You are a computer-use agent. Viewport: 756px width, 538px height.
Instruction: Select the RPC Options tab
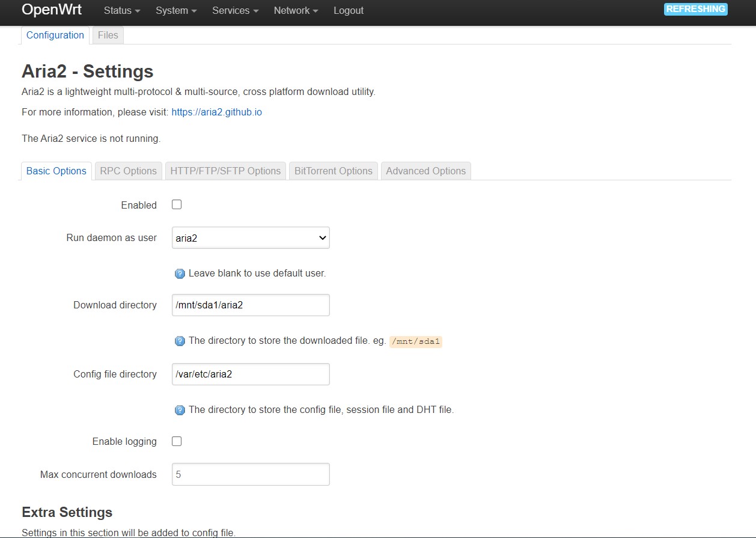pyautogui.click(x=128, y=171)
